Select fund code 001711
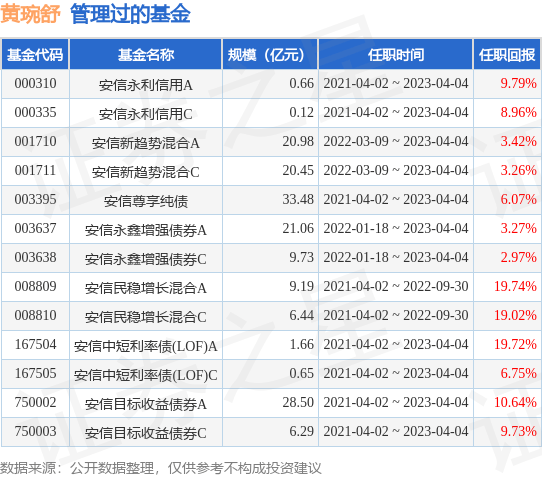The height and width of the screenshot is (477, 542). click(35, 170)
